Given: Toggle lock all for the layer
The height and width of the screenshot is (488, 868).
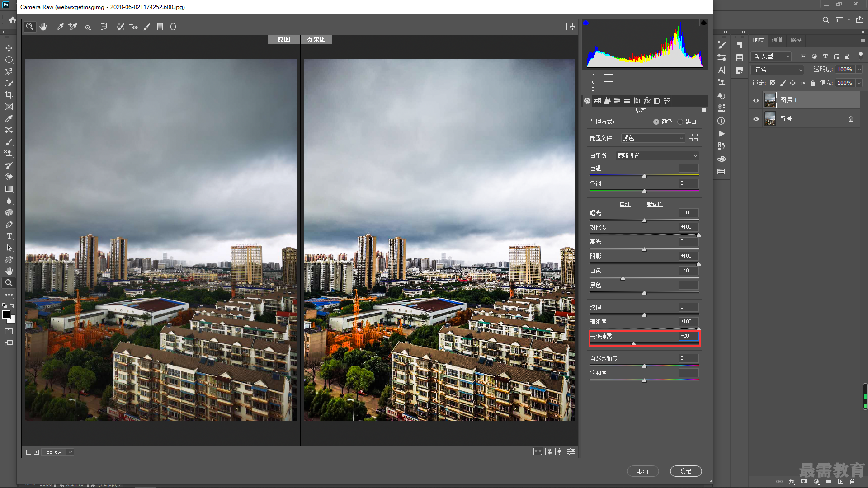Looking at the screenshot, I should click(x=813, y=83).
